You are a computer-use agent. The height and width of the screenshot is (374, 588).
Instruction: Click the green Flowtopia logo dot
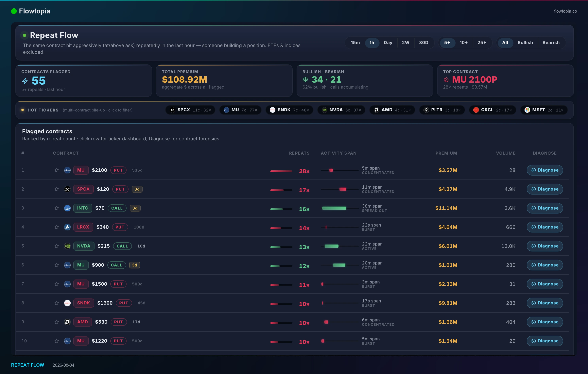coord(14,11)
